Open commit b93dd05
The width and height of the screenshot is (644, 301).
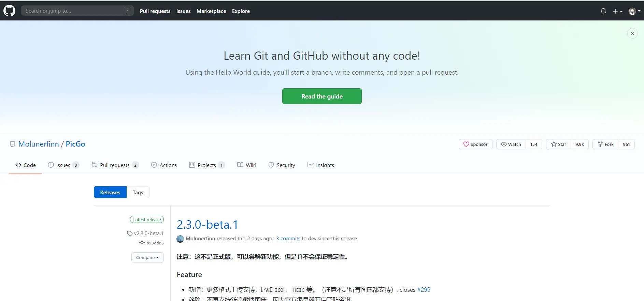(155, 243)
